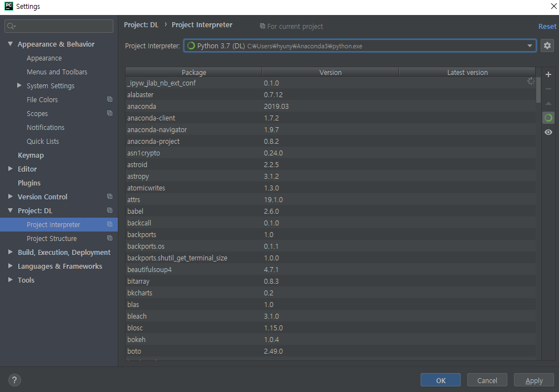Image resolution: width=559 pixels, height=392 pixels.
Task: Expand the Editor section
Action: point(11,169)
